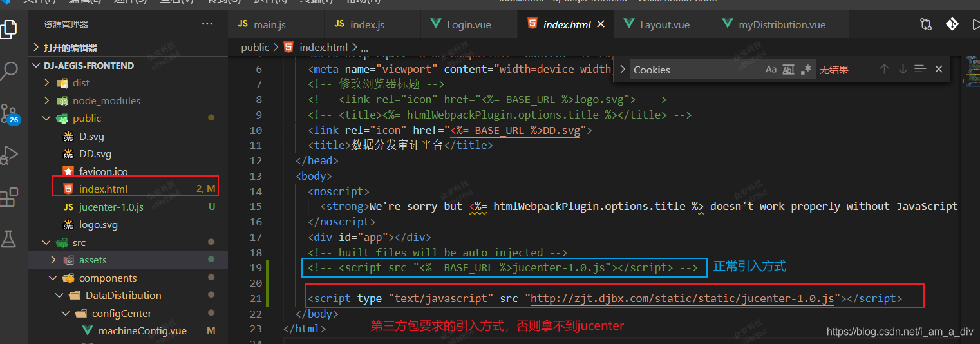Click the div id="app" code on line 17
Viewport: 980px width, 344px height.
point(370,237)
